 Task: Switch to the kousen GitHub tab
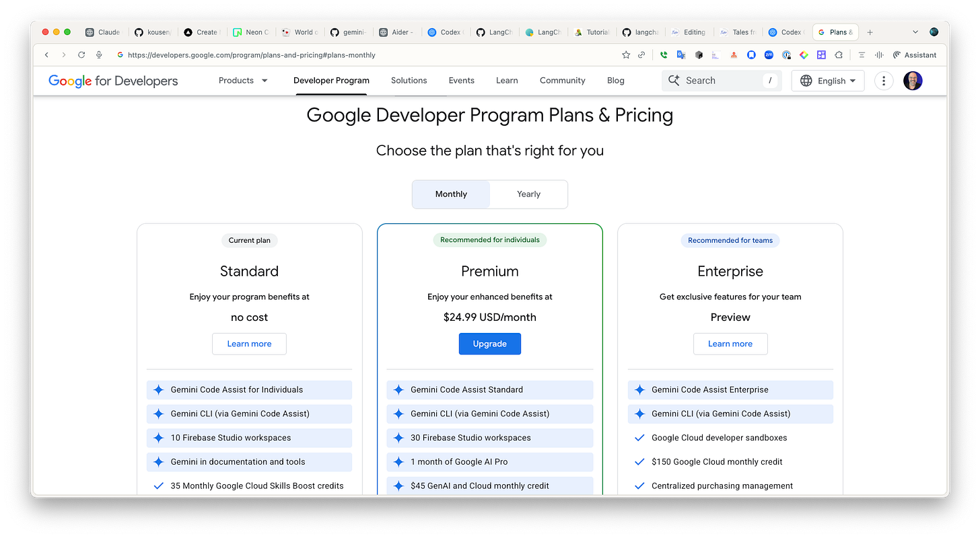[x=153, y=32]
